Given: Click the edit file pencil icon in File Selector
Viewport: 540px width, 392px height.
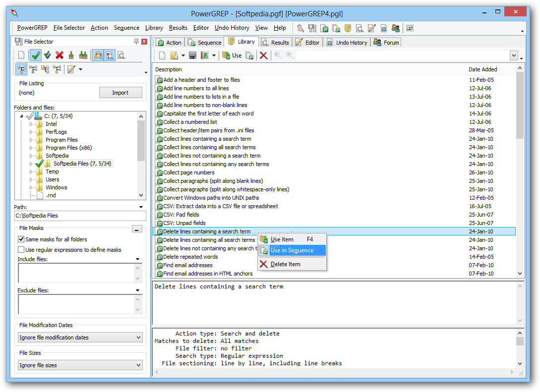Looking at the screenshot, I should point(71,69).
